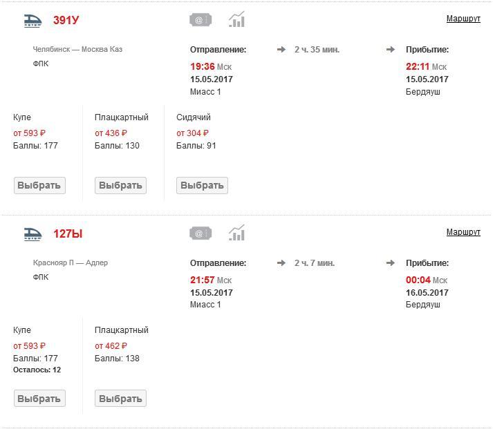Click the train number 127Ы
This screenshot has height=429, width=504.
click(68, 234)
